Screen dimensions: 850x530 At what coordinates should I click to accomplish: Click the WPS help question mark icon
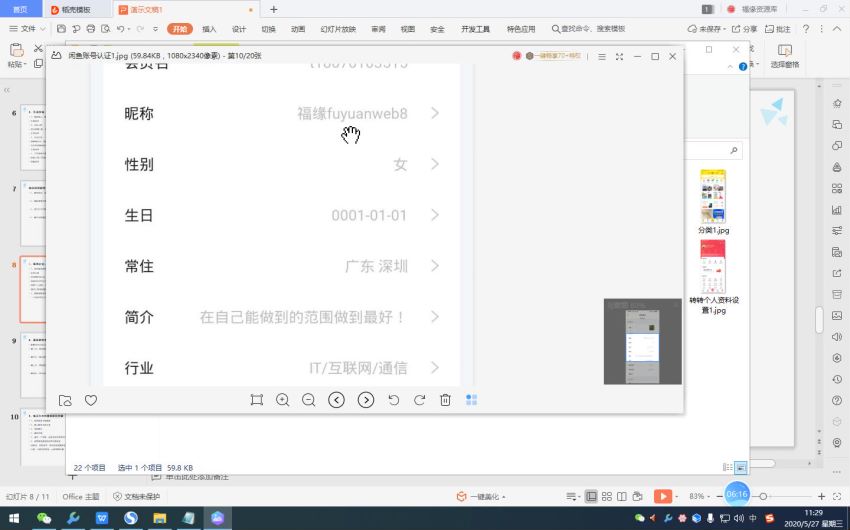coord(806,29)
